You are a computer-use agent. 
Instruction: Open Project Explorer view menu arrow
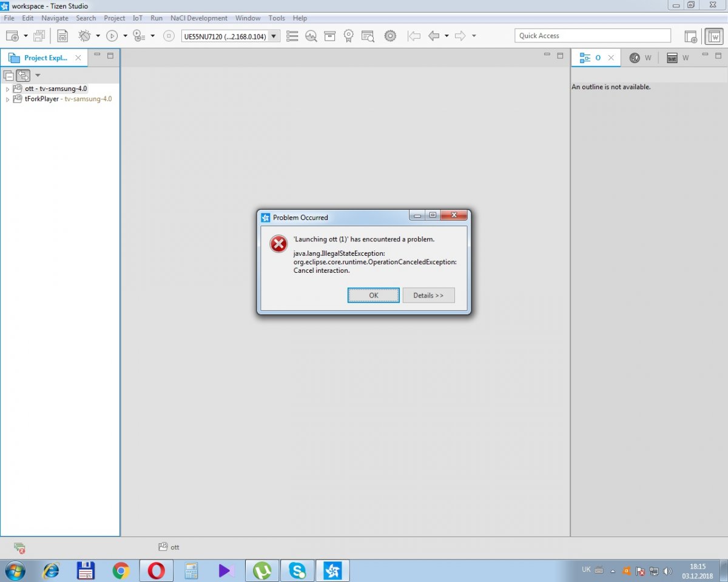click(38, 75)
